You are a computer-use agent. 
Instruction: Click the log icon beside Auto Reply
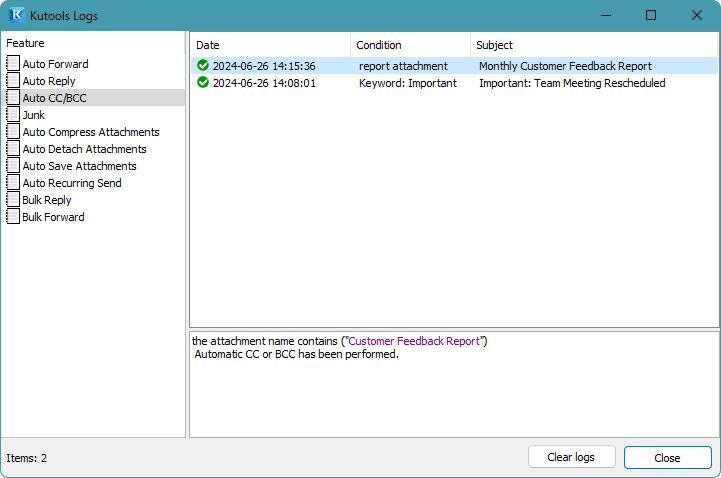click(x=13, y=80)
